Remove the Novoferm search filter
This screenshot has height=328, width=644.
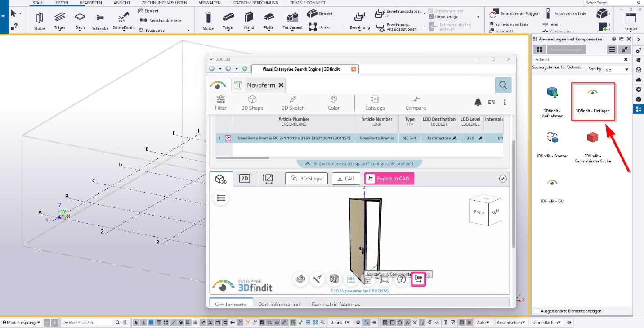click(281, 85)
